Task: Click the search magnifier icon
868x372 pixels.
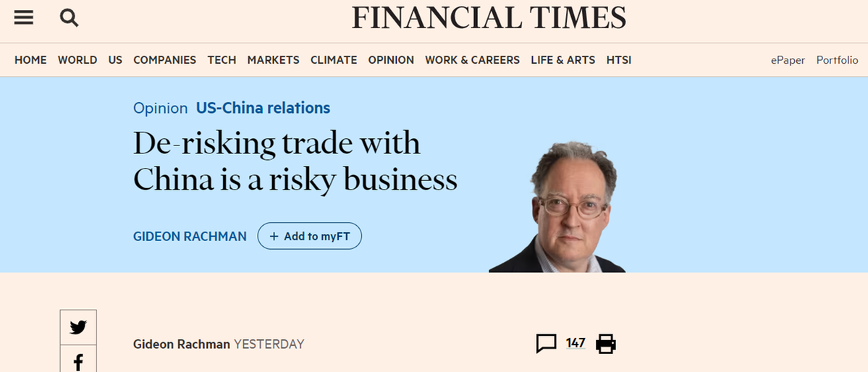Action: pyautogui.click(x=69, y=17)
